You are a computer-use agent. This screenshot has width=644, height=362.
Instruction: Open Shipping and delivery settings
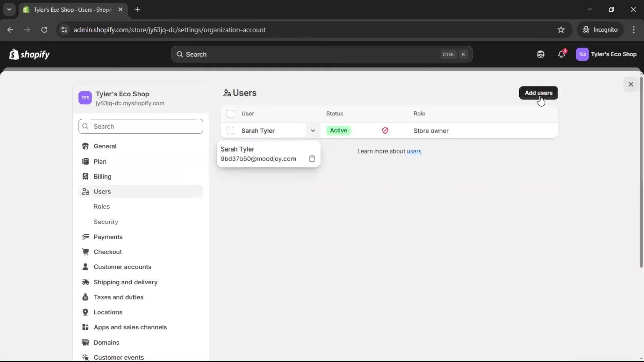pos(125,282)
